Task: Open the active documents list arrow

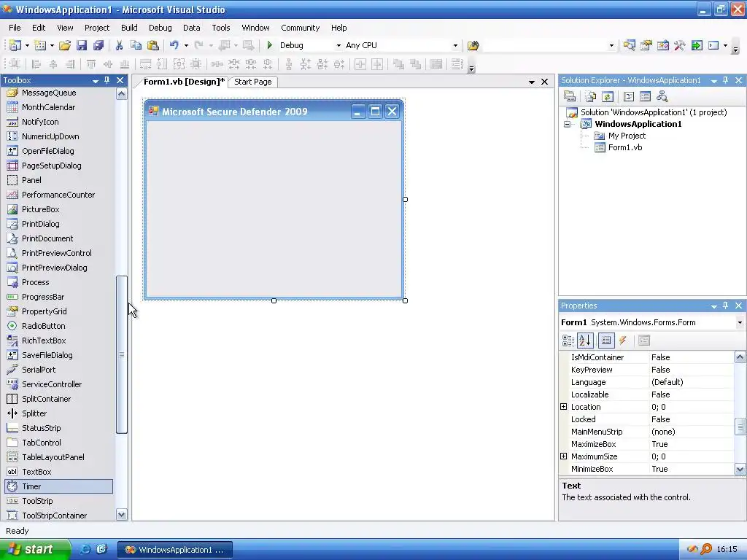Action: 532,82
